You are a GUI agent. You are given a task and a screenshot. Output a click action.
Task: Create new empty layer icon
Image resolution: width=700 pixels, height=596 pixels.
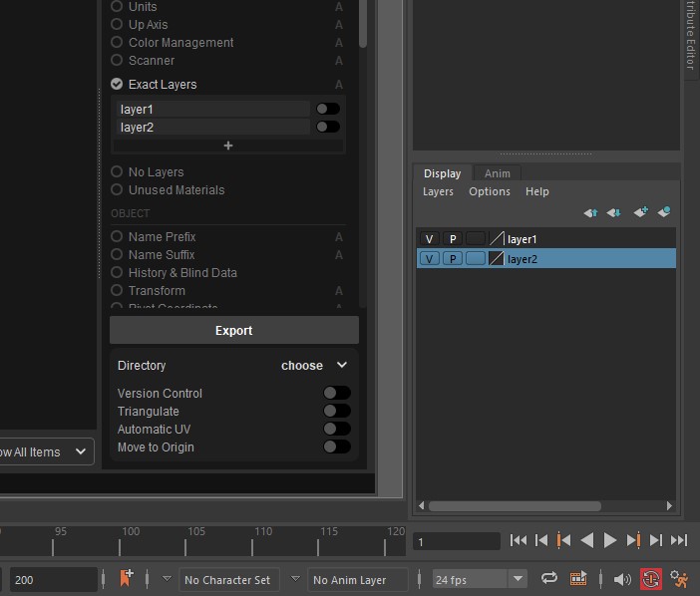click(641, 211)
